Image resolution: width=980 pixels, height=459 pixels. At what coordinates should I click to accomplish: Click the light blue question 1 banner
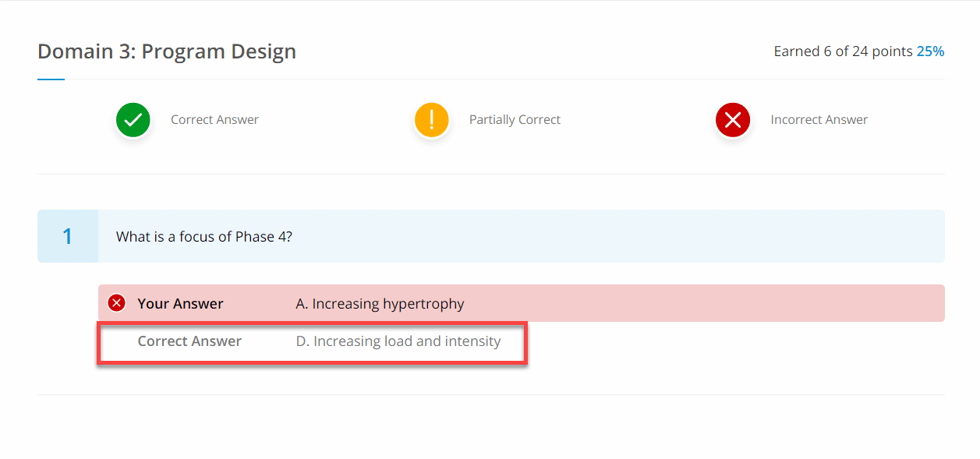click(491, 236)
